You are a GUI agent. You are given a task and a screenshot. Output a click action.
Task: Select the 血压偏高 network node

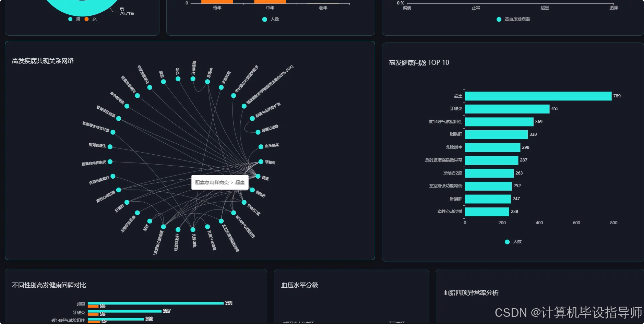[x=261, y=147]
